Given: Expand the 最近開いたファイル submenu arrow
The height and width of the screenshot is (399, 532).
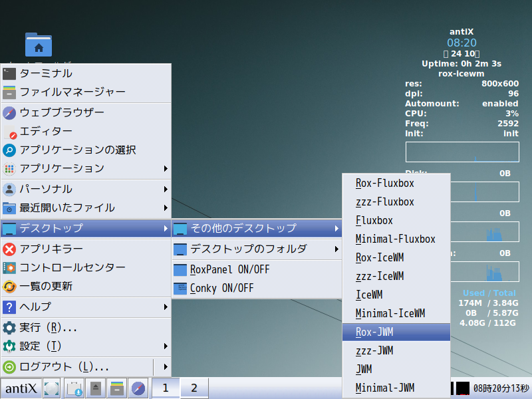Looking at the screenshot, I should tap(166, 208).
